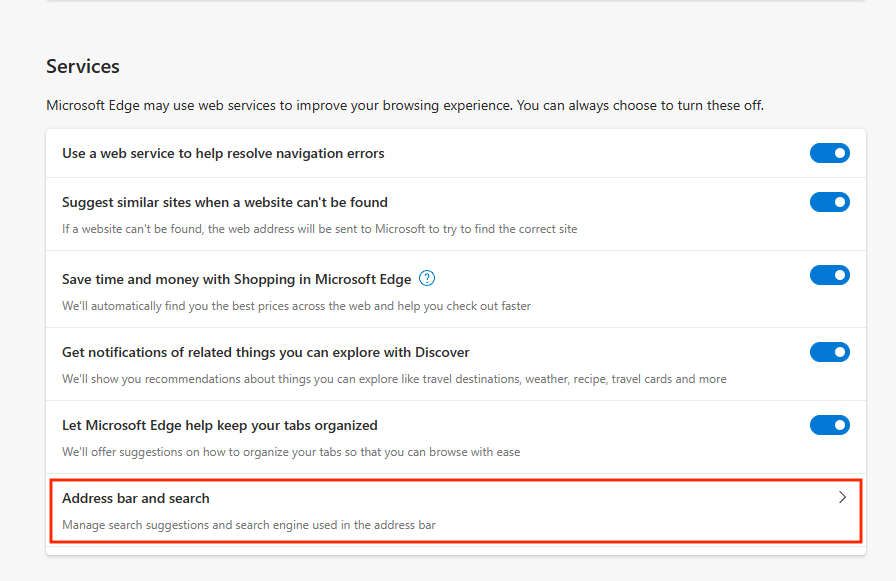The width and height of the screenshot is (896, 581).
Task: Switch off tab organization help toggle
Action: pos(829,425)
